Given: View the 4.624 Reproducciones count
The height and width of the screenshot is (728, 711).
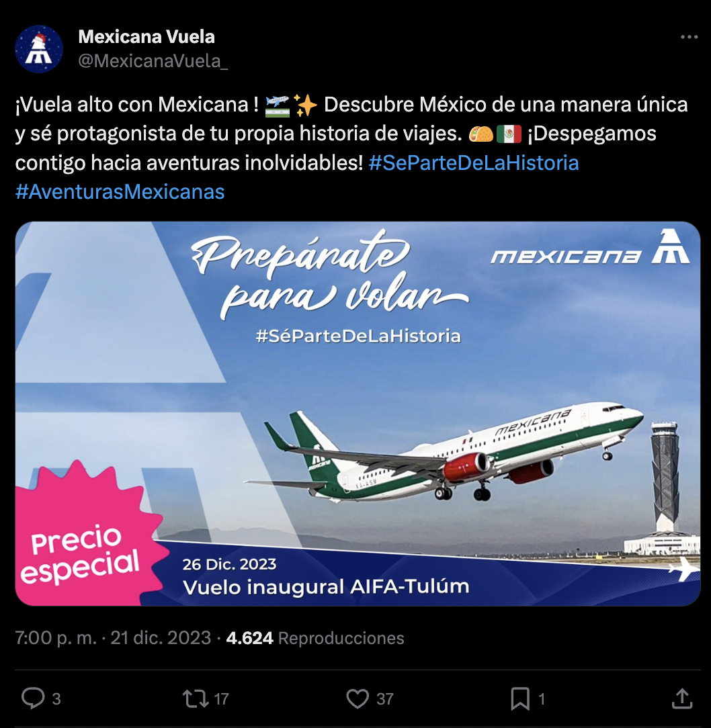Looking at the screenshot, I should [315, 638].
